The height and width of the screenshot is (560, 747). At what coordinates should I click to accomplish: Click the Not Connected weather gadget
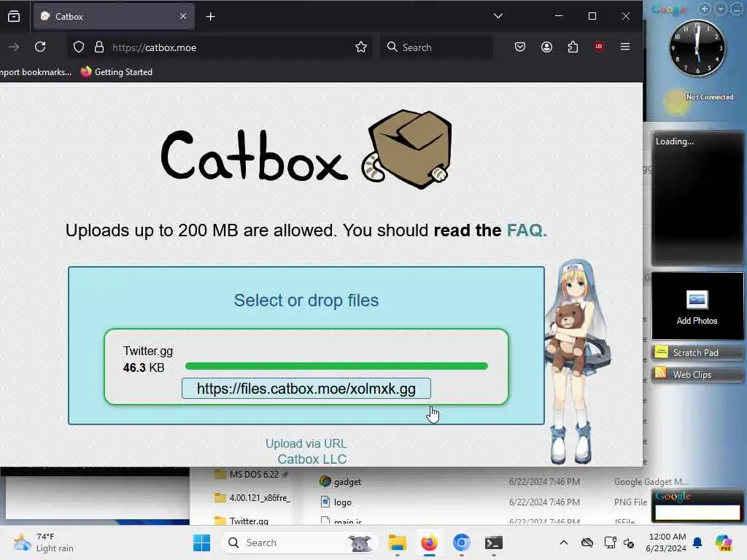pyautogui.click(x=697, y=99)
